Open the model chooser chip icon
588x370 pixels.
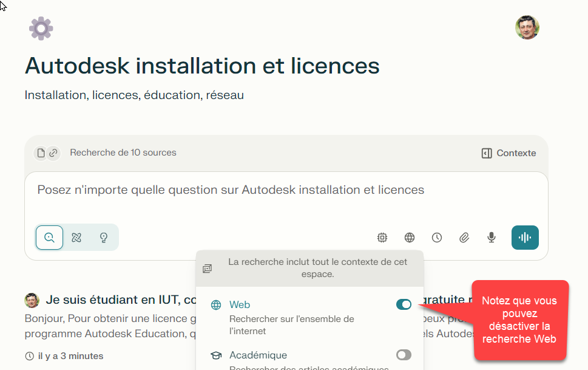pos(382,238)
